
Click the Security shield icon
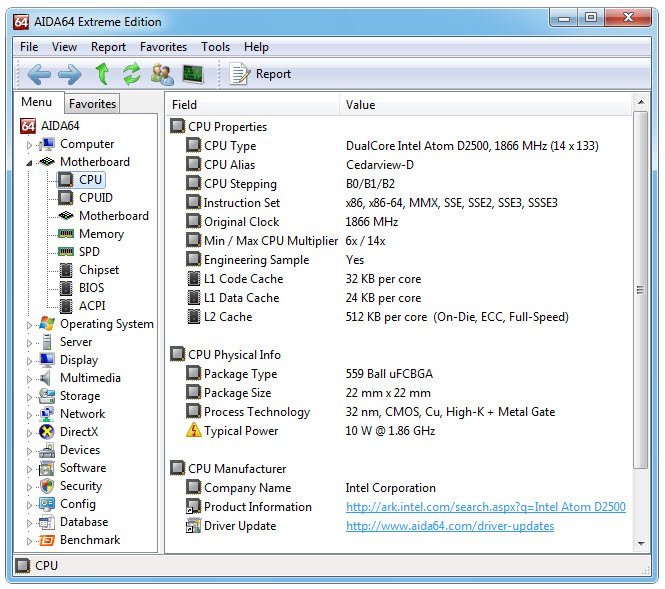click(47, 486)
